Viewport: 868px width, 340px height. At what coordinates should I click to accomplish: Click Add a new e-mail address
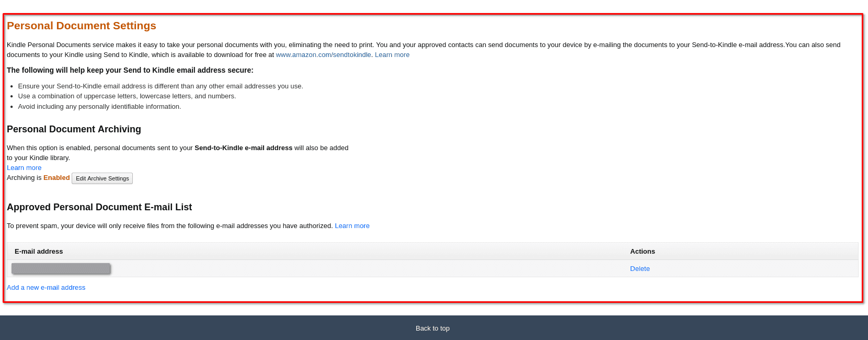[46, 288]
